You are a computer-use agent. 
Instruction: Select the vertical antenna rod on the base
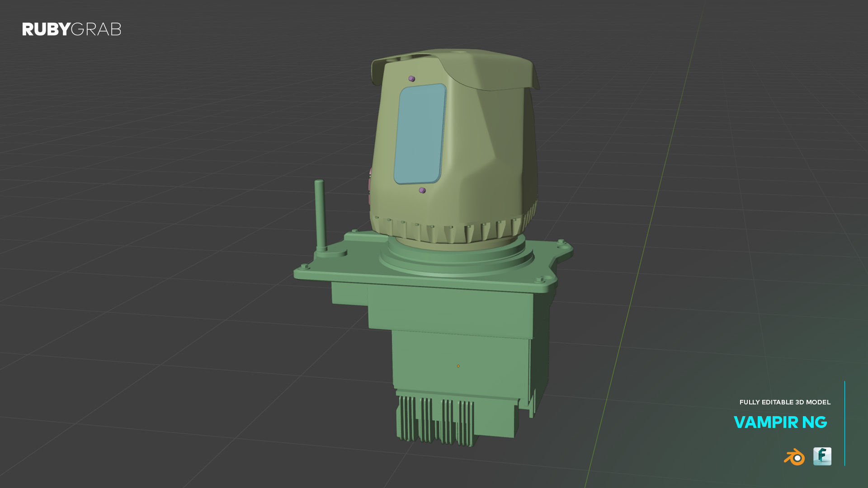(x=320, y=216)
